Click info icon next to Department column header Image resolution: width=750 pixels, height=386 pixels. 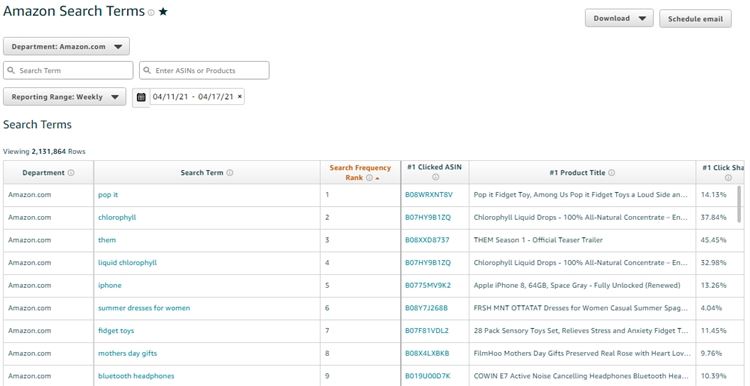[x=71, y=173]
